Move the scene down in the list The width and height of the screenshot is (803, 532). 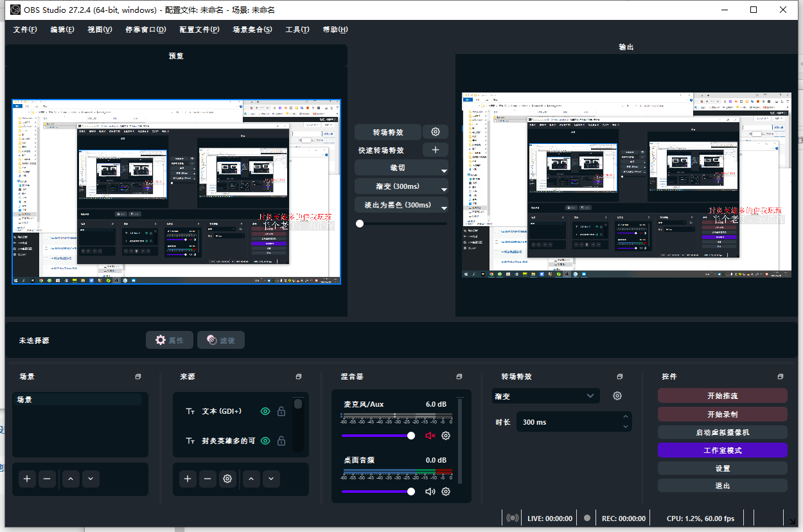point(91,479)
